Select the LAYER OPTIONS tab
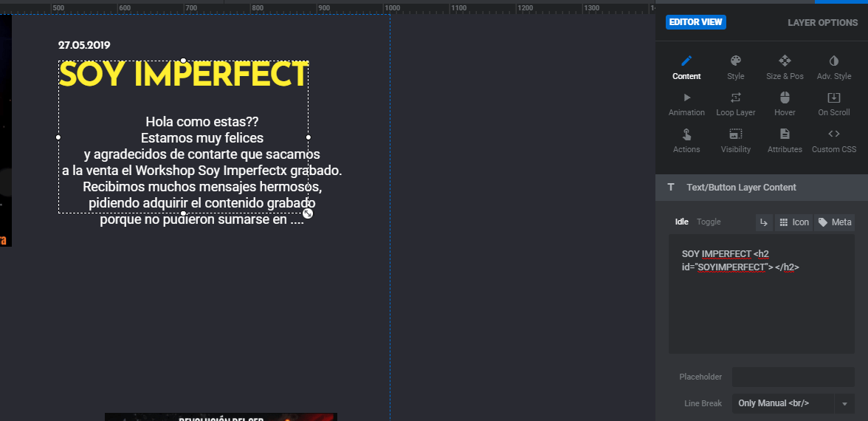868x421 pixels. (822, 23)
